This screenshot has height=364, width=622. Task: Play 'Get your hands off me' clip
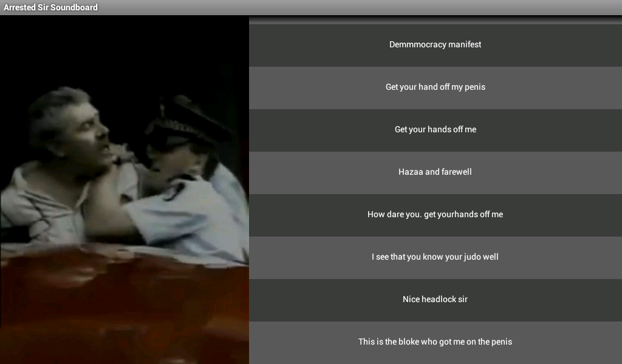(435, 130)
